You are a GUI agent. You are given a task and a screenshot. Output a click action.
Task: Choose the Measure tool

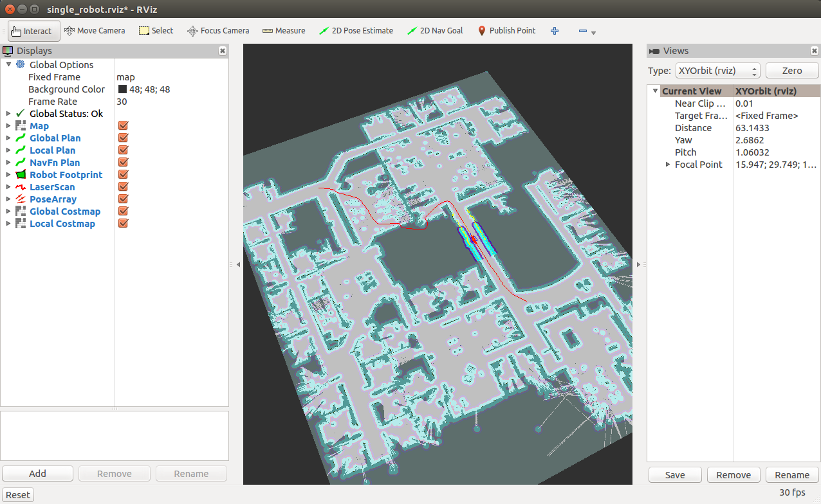click(283, 30)
